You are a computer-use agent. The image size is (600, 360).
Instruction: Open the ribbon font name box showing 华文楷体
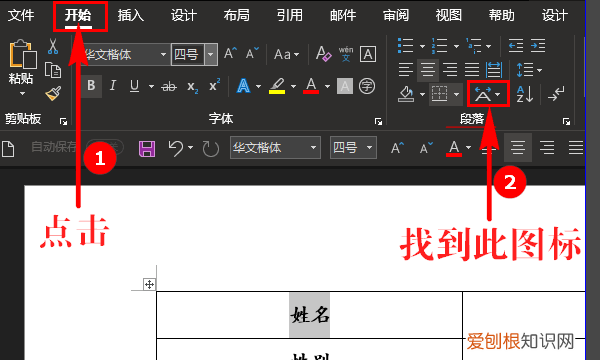pyautogui.click(x=126, y=54)
